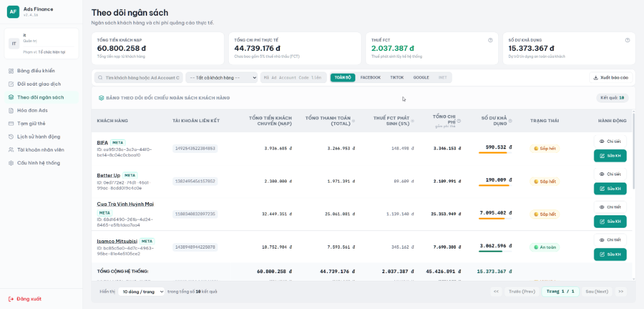Select the TIKTOK platform filter
Screen dimensions: 644x309
tap(397, 77)
